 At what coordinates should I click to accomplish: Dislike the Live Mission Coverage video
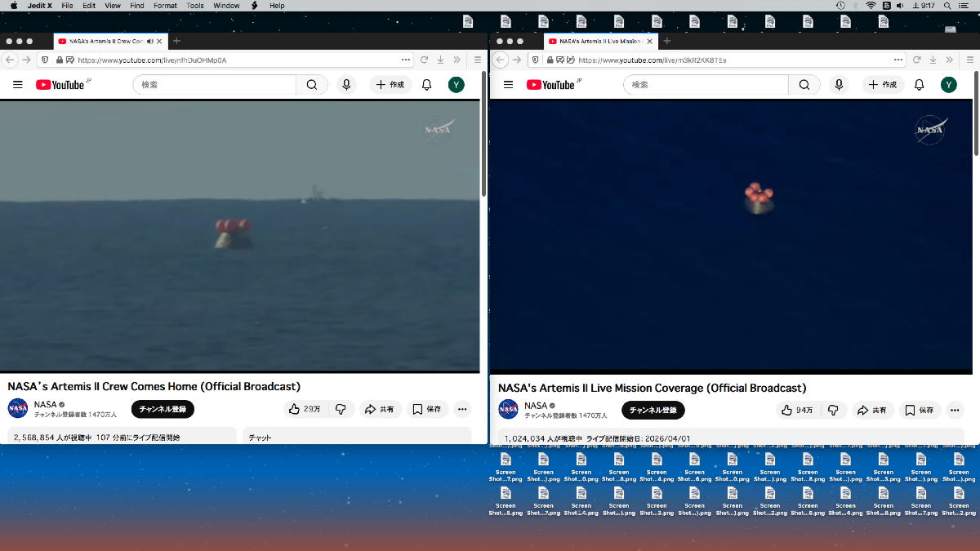coord(833,410)
